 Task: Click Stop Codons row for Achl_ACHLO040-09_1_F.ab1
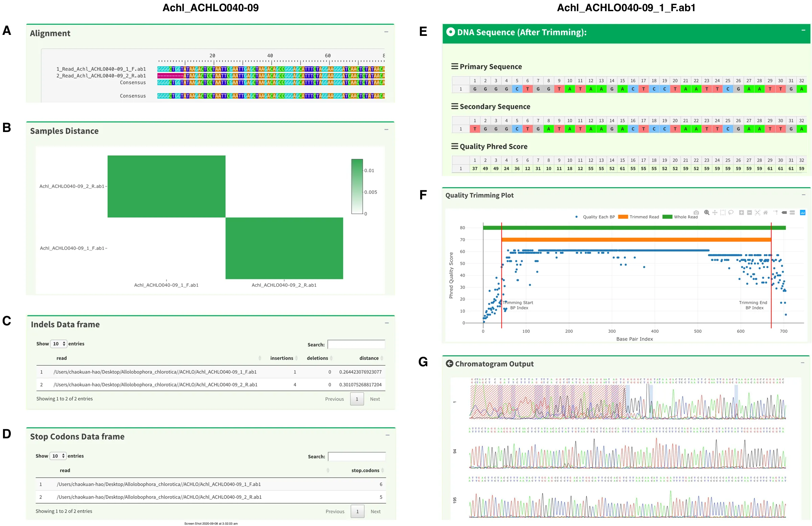(x=211, y=484)
